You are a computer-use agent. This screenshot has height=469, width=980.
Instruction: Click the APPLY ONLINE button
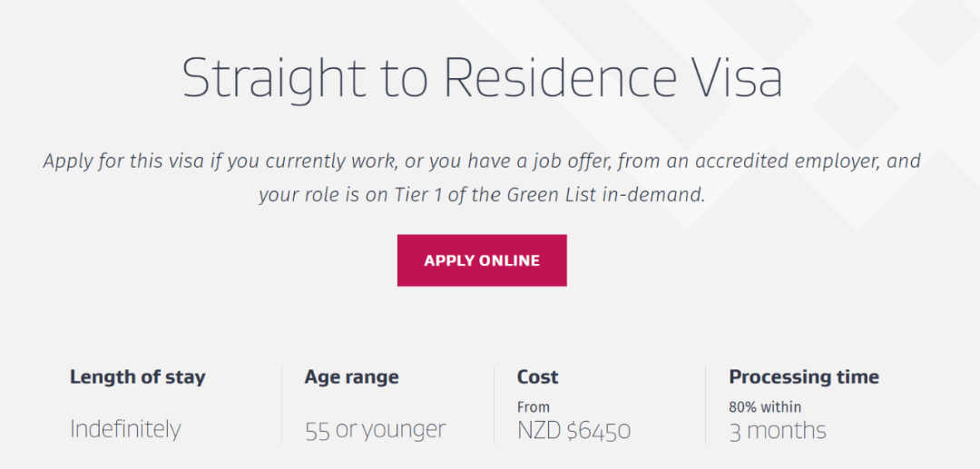(482, 260)
